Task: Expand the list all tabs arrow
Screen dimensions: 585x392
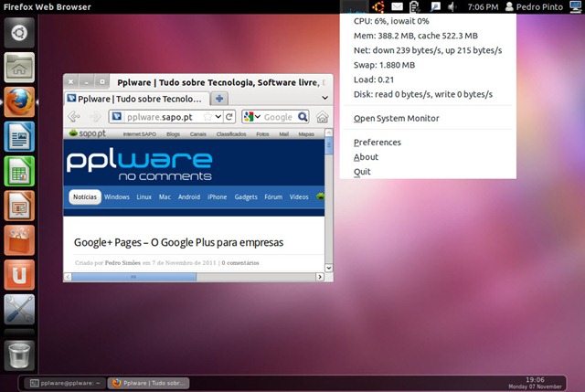Action: (325, 98)
